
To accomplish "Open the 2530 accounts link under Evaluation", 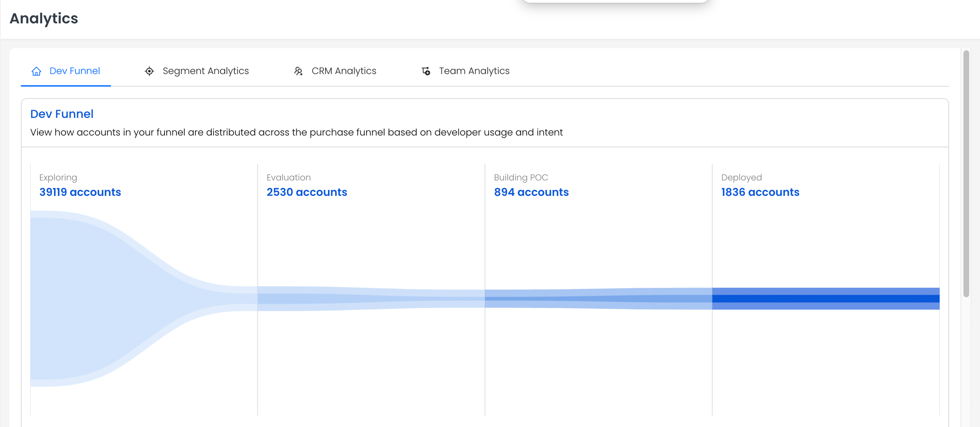I will point(307,192).
